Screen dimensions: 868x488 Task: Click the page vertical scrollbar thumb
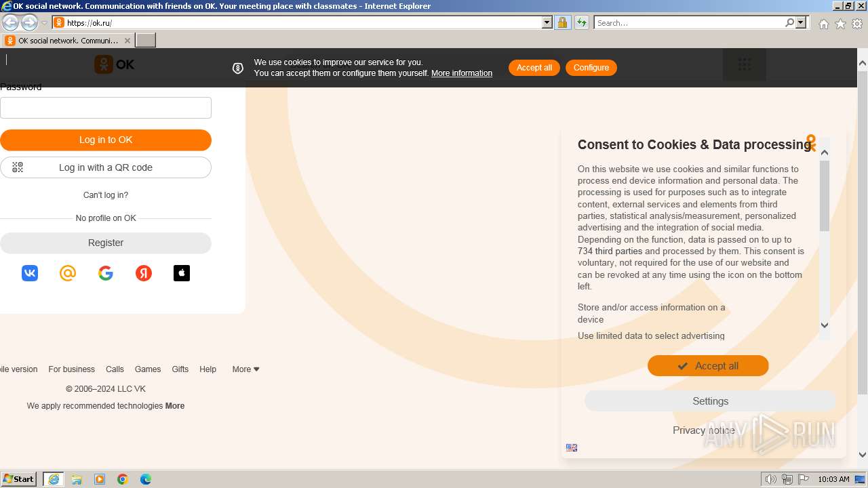point(863,232)
